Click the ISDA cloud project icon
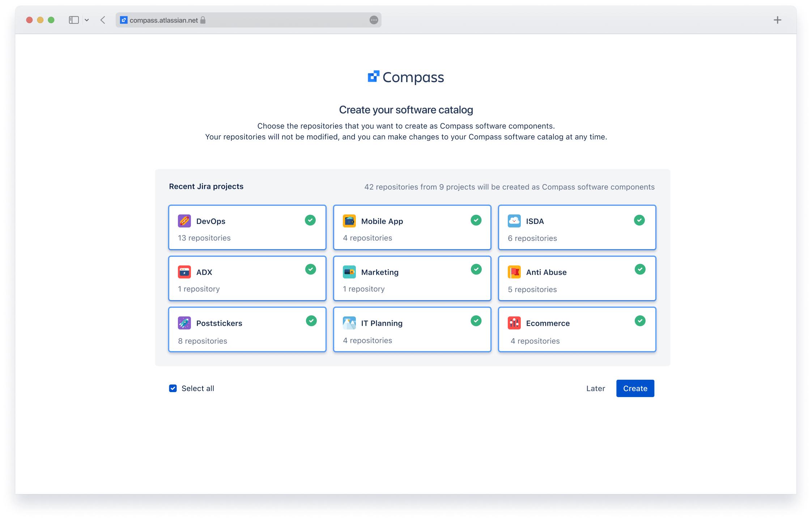 pyautogui.click(x=514, y=221)
